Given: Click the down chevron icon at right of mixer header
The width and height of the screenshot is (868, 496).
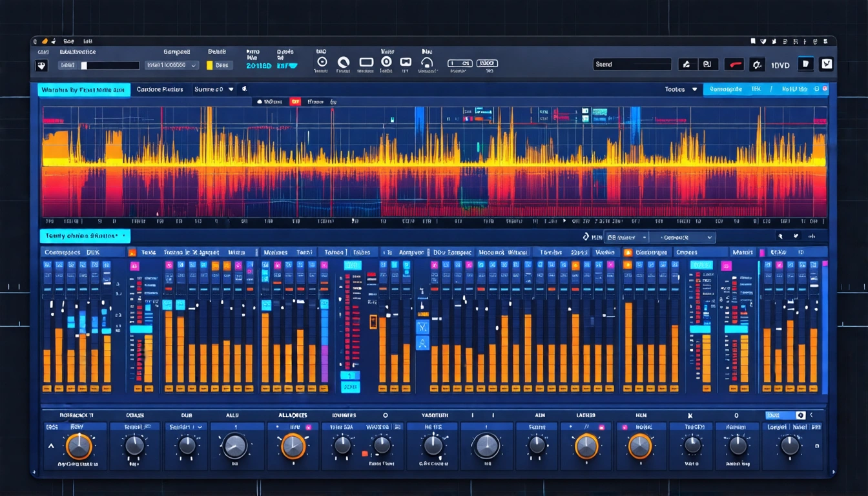Looking at the screenshot, I should pos(796,237).
